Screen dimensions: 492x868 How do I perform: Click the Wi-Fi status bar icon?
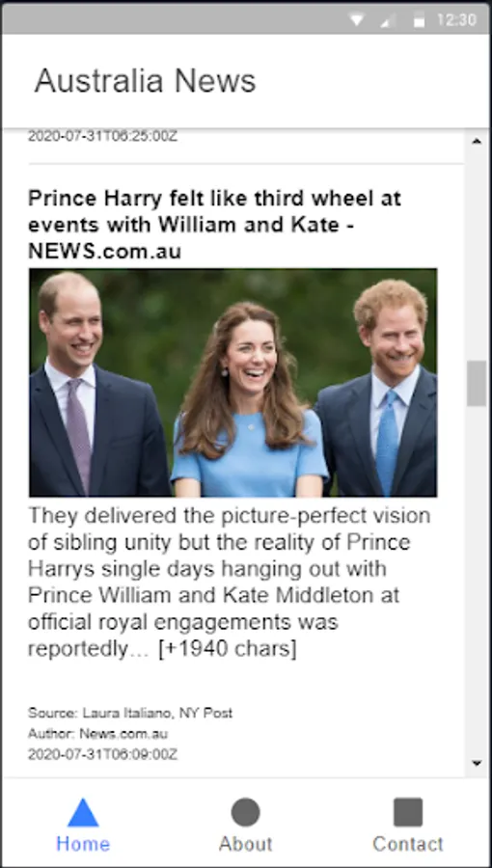tap(357, 20)
